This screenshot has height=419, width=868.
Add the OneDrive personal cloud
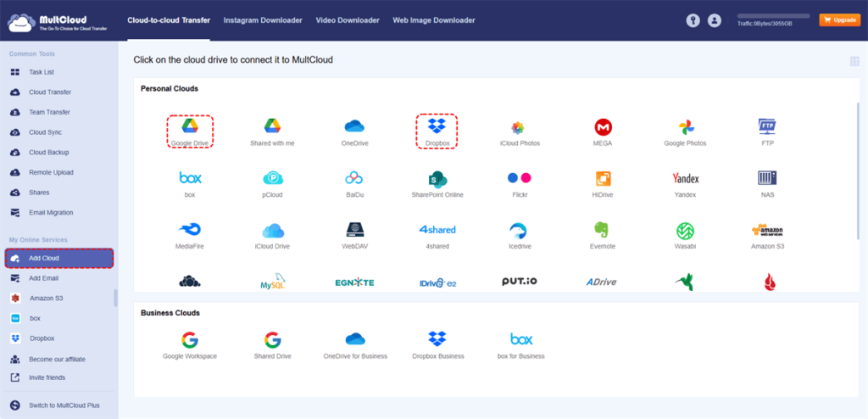(x=355, y=132)
